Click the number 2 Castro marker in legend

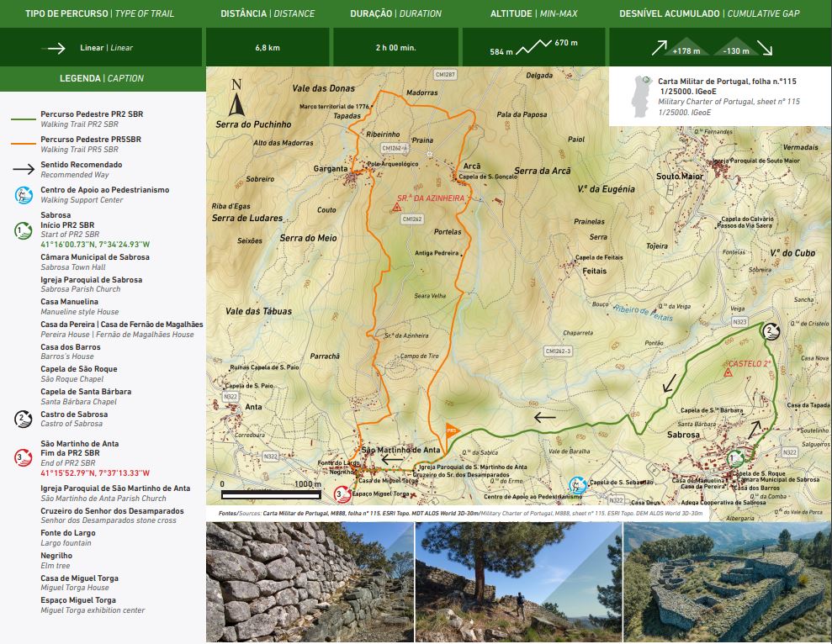[x=24, y=419]
